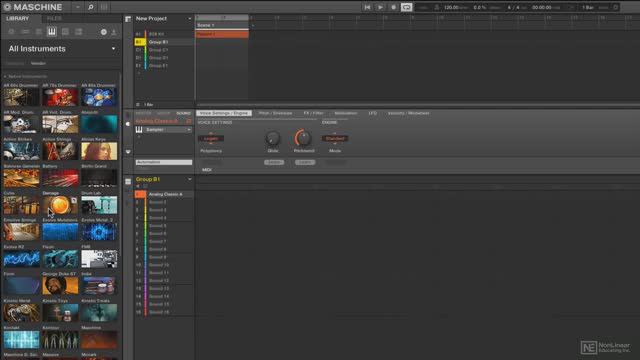640x360 pixels.
Task: Change the Polyphony Legato value
Action: (211, 139)
